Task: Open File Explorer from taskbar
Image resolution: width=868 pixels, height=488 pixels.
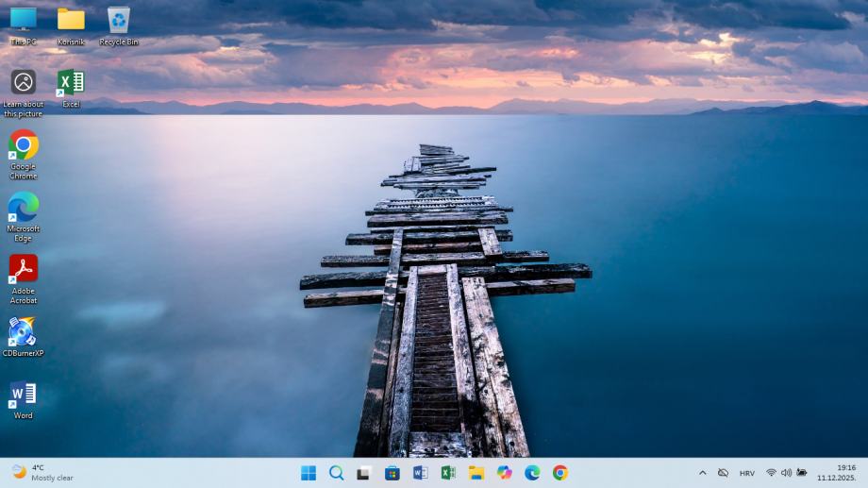Action: click(x=476, y=473)
